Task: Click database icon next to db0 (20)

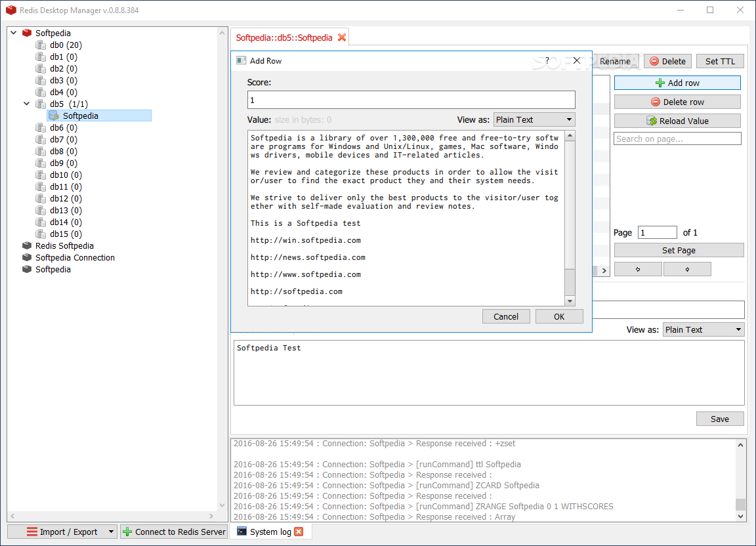Action: click(x=41, y=45)
